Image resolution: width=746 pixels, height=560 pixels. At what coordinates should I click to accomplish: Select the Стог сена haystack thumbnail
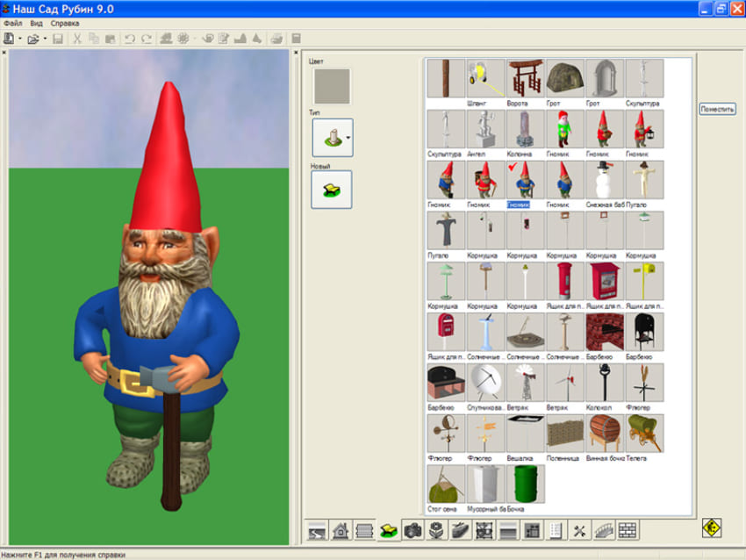tap(446, 485)
